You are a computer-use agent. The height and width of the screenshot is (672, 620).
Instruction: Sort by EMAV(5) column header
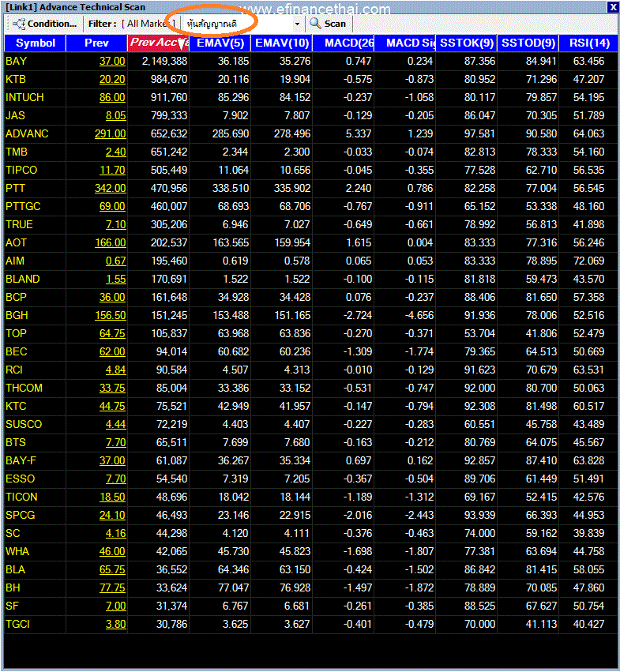220,43
